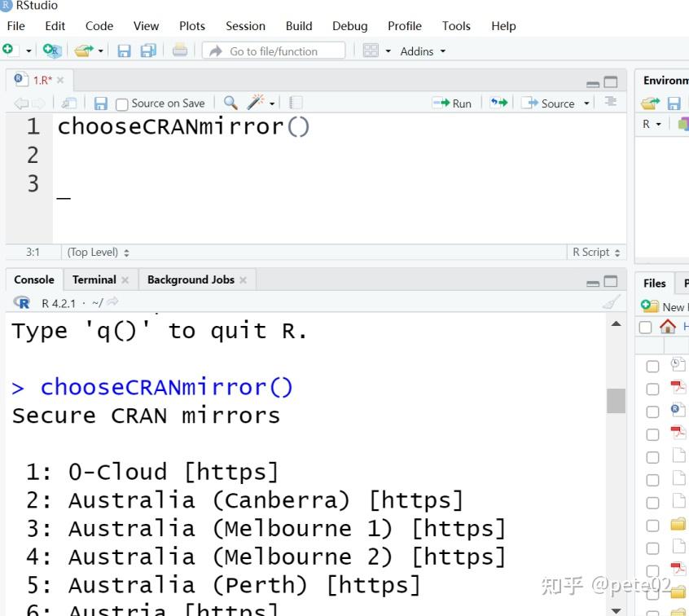689x616 pixels.
Task: Click Save All documents icon
Action: (x=148, y=51)
